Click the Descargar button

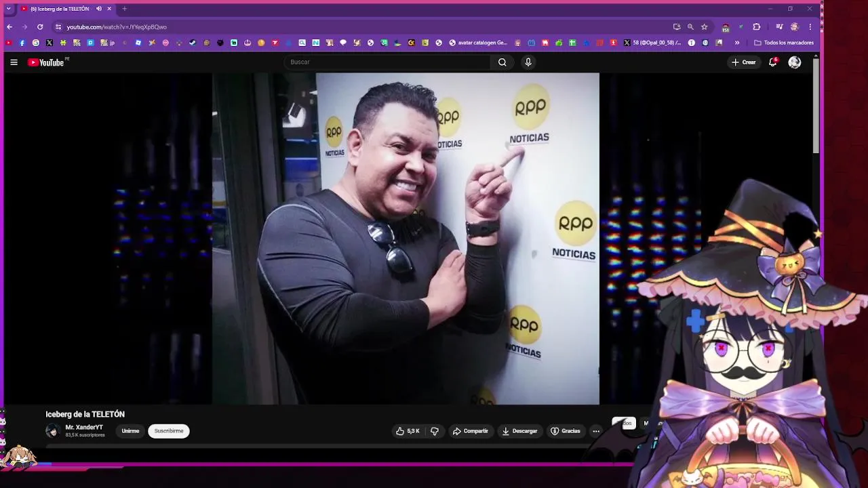coord(519,431)
